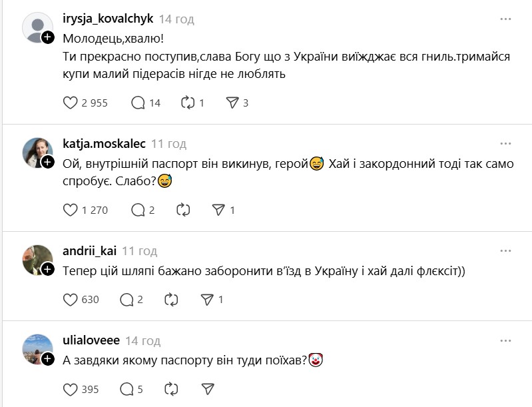Like the irysja_kovalchyk comment
532x407 pixels.
click(70, 103)
